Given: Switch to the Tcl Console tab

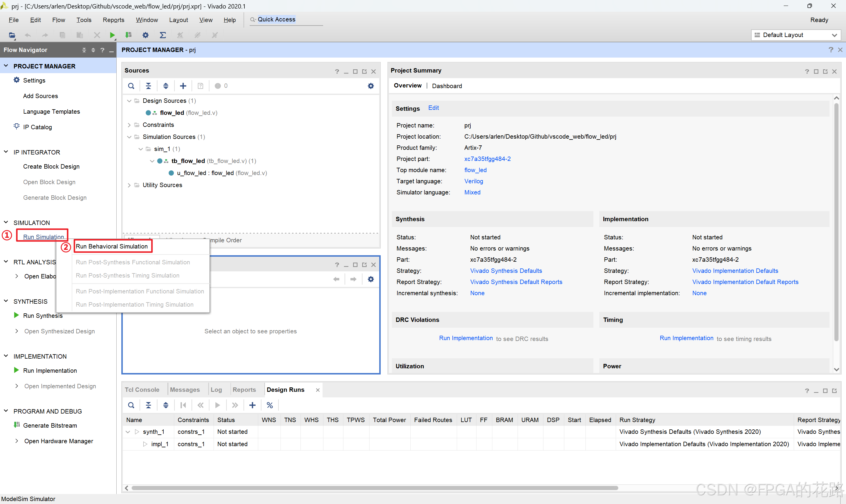Looking at the screenshot, I should (142, 389).
